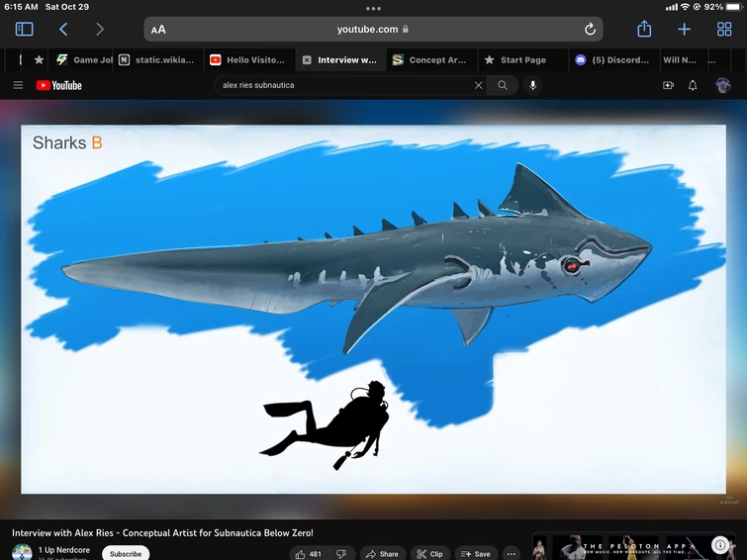747x560 pixels.
Task: Go forward to next page
Action: [x=100, y=30]
